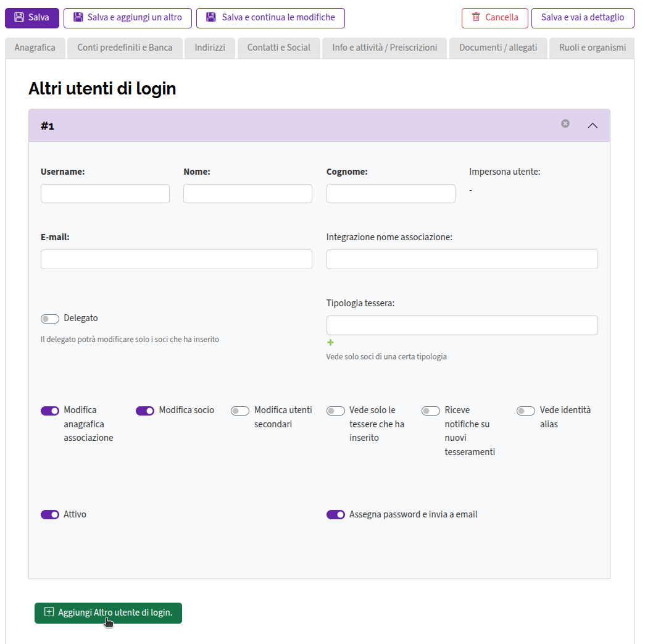Enable the Delegato toggle
Image resolution: width=645 pixels, height=644 pixels.
click(50, 319)
